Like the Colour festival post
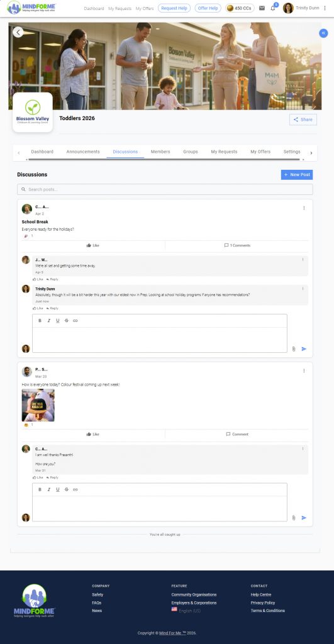334x644 pixels. click(93, 434)
